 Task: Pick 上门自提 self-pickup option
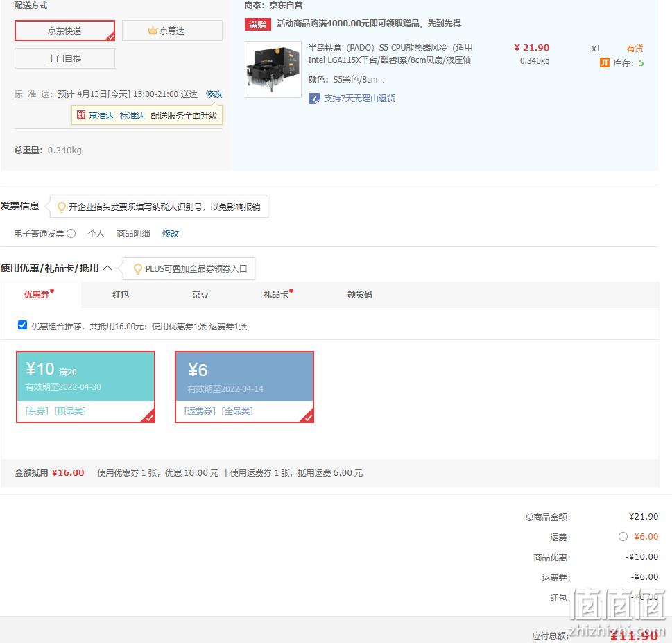coord(64,58)
